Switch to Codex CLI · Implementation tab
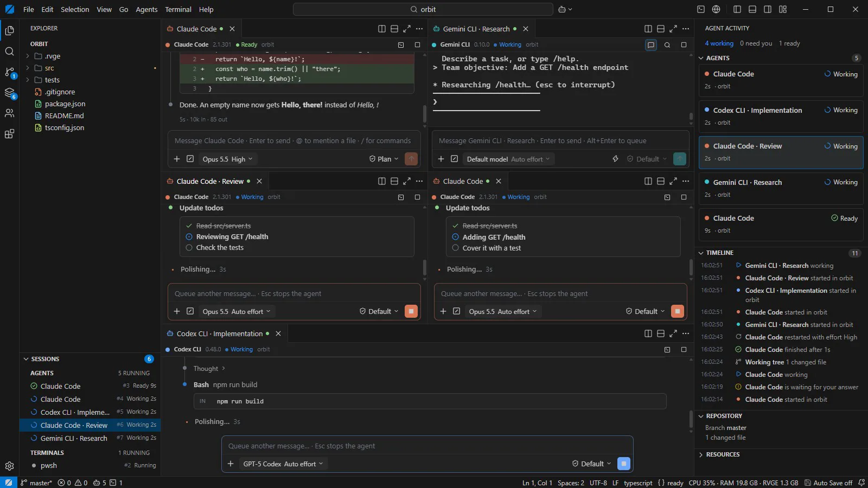The height and width of the screenshot is (488, 868). coord(219,333)
